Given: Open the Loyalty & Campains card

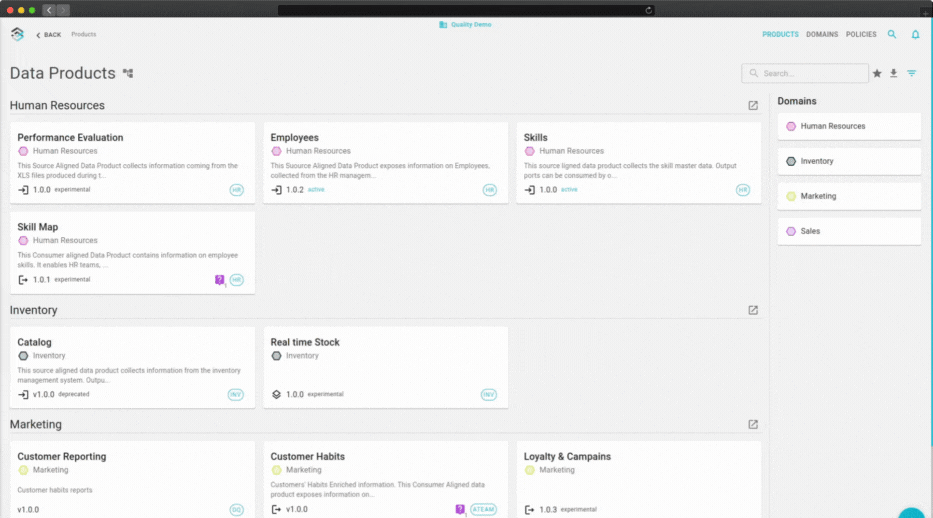Looking at the screenshot, I should (638, 479).
